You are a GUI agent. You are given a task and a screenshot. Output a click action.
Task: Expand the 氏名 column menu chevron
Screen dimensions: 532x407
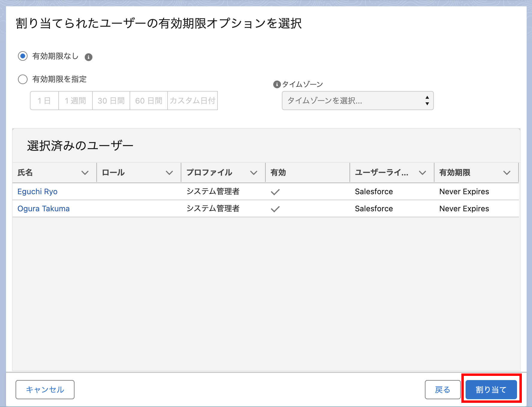tap(85, 173)
